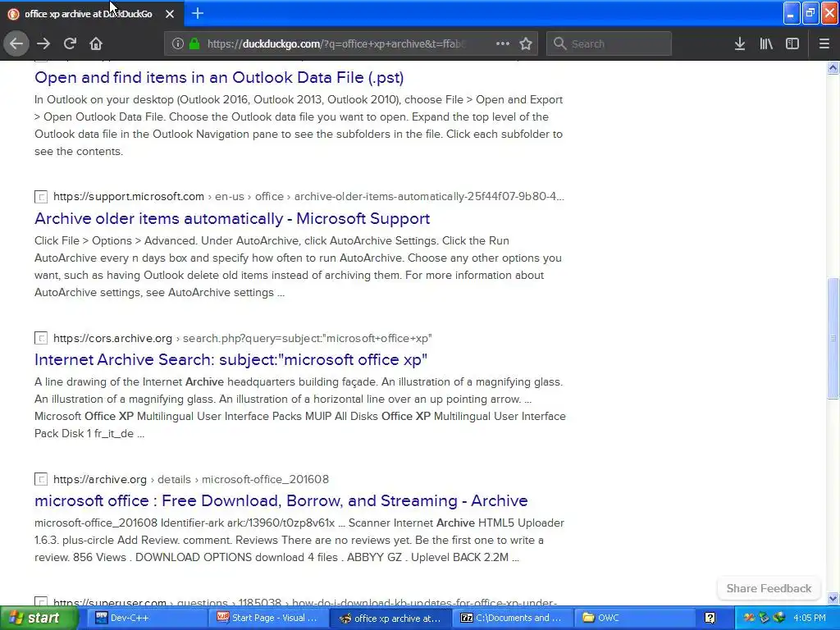This screenshot has width=840, height=630.
Task: Open the Windows start menu
Action: pyautogui.click(x=38, y=619)
